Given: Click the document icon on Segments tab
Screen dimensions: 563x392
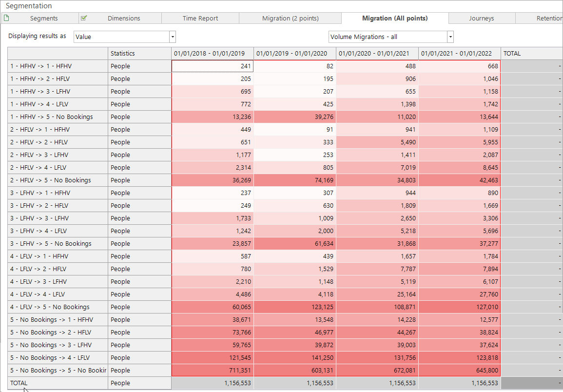Looking at the screenshot, I should tap(6, 18).
